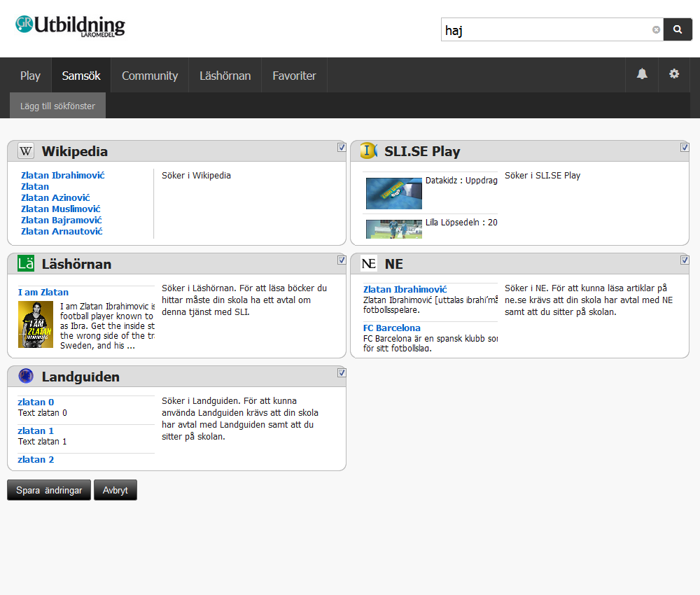The width and height of the screenshot is (700, 595).
Task: Click Spara ändringar button
Action: (x=49, y=490)
